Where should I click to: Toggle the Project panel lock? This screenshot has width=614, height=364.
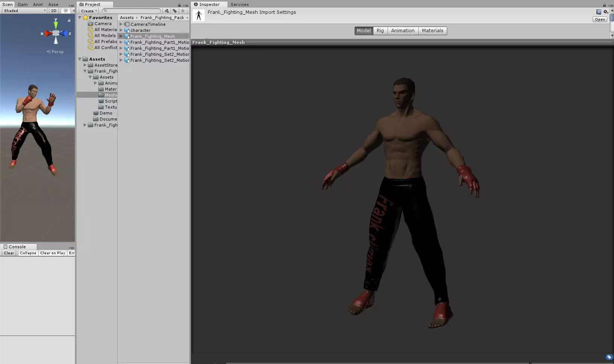click(179, 5)
